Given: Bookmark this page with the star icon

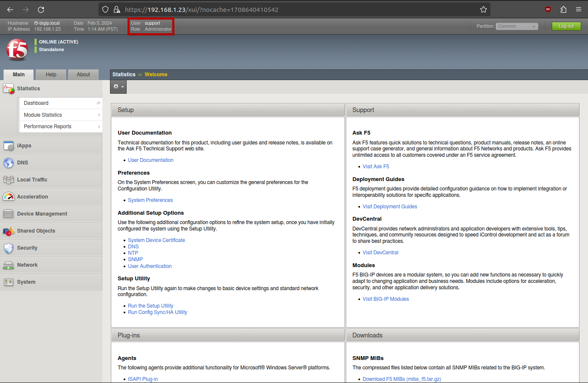Looking at the screenshot, I should [483, 9].
